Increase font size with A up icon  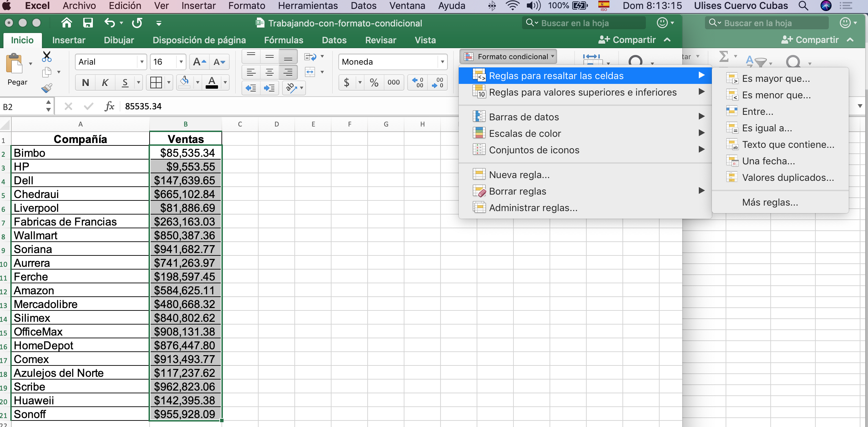199,62
